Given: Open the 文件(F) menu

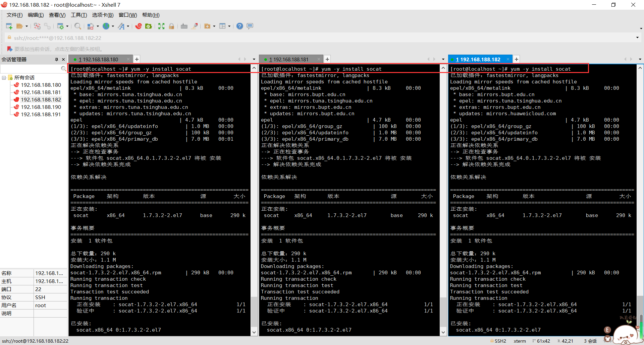Looking at the screenshot, I should click(x=15, y=15).
